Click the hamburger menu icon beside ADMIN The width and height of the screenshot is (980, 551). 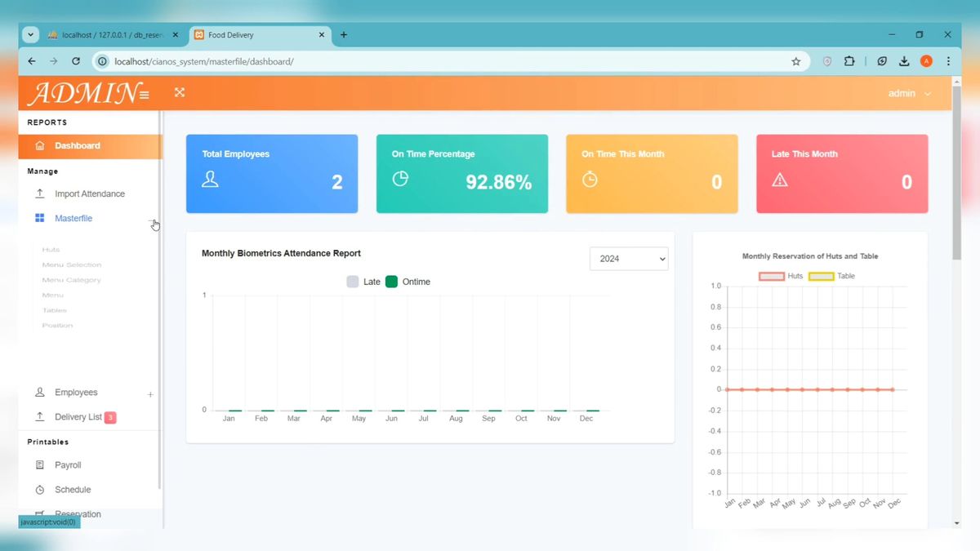point(145,95)
